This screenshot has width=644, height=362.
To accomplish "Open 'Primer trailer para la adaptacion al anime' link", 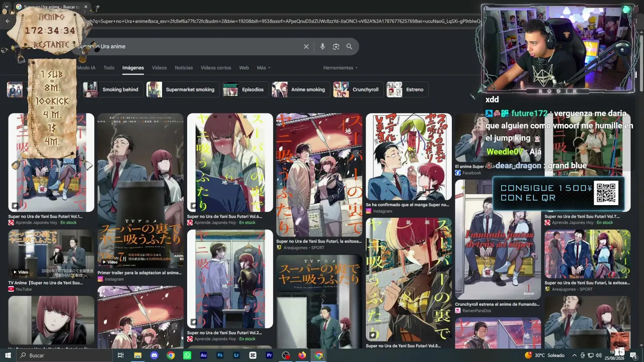I will pyautogui.click(x=139, y=273).
